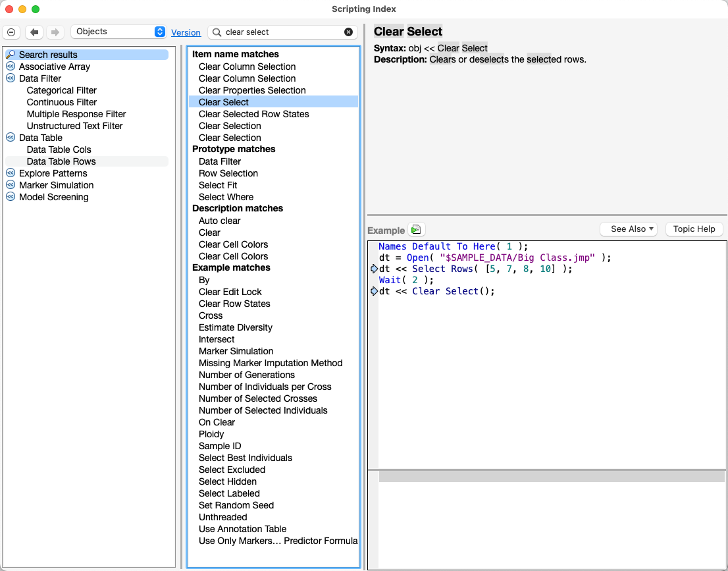
Task: Click the run marker beside the Clear Select line
Action: [374, 291]
